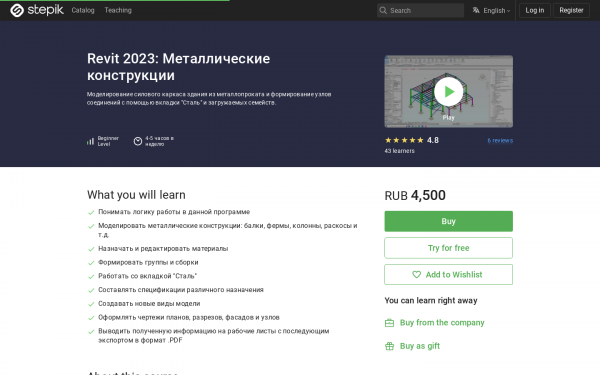Click 'Работать со вкладкой "Сталь"' item
Screen dimensions: 600x375
pyautogui.click(x=147, y=276)
